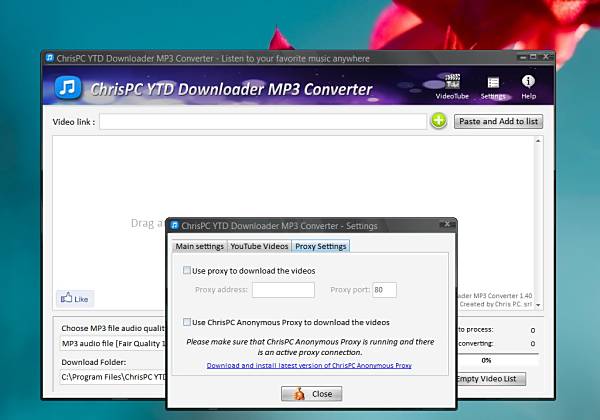Enable Use proxy to download the videos
The width and height of the screenshot is (600, 420).
pos(187,270)
